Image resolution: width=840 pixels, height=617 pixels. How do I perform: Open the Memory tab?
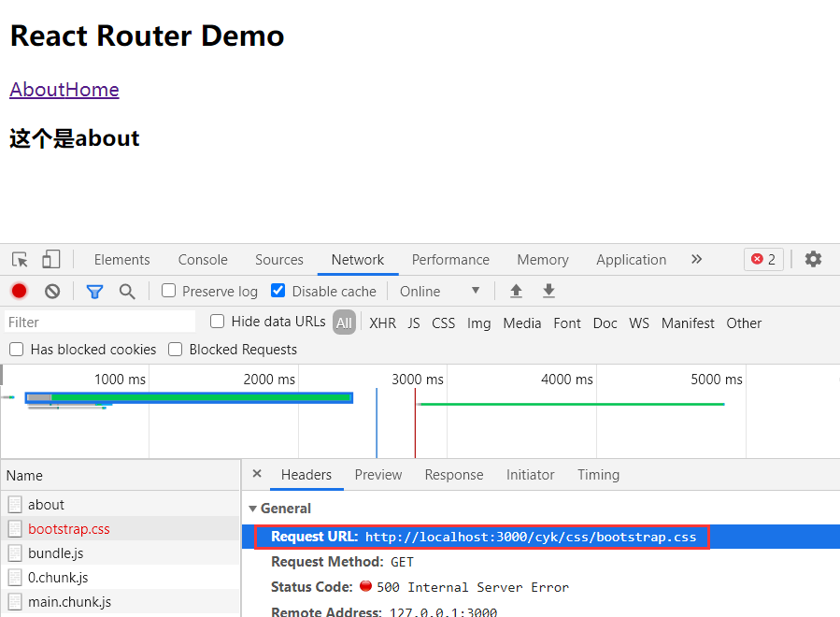coord(543,260)
